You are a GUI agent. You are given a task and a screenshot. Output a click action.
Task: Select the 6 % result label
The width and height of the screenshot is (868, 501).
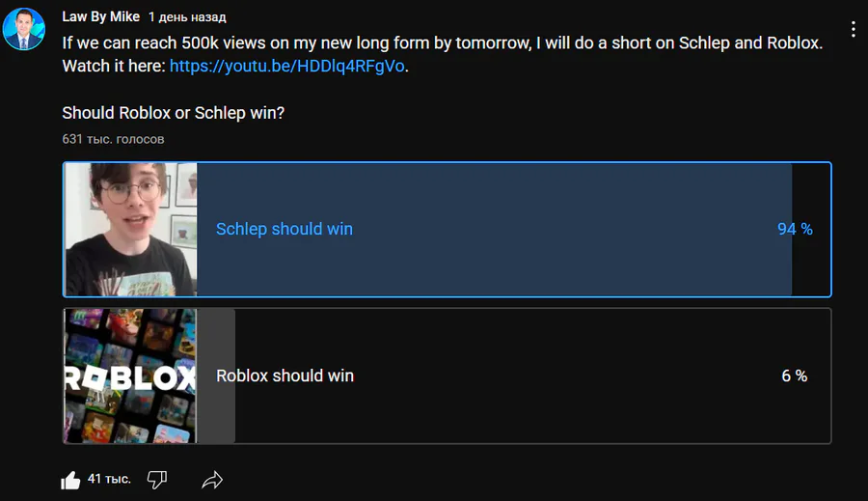point(795,376)
